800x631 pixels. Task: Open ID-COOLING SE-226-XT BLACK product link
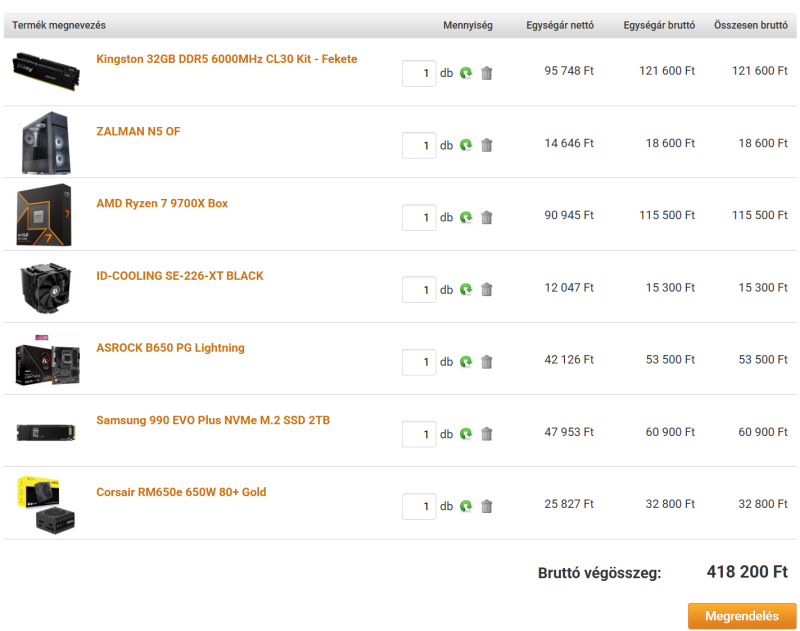[180, 276]
